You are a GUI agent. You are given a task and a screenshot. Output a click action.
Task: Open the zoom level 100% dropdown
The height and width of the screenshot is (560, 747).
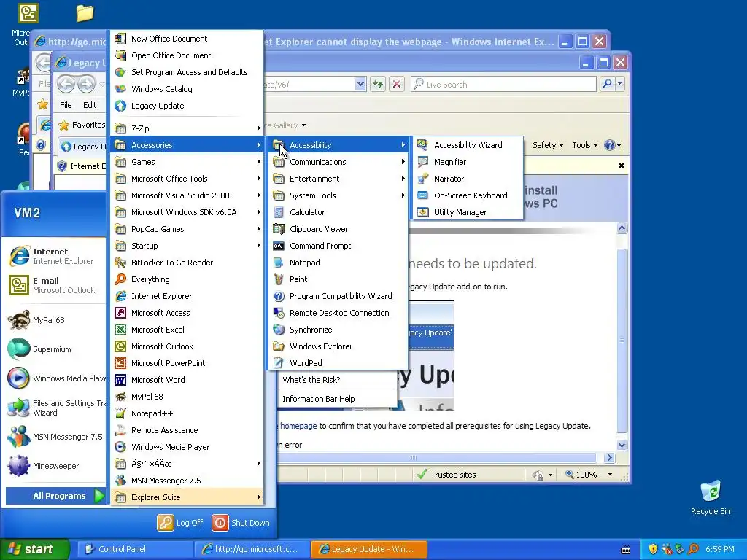click(611, 475)
